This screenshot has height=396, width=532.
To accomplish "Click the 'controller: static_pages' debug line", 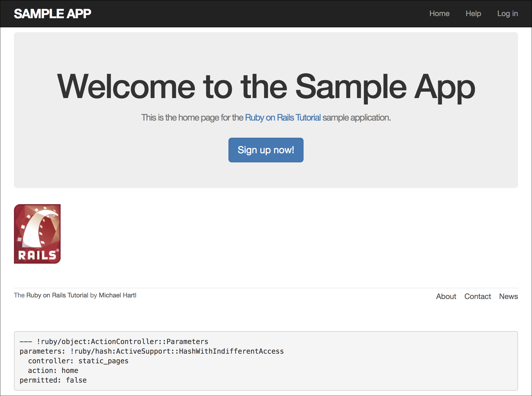I will click(78, 361).
